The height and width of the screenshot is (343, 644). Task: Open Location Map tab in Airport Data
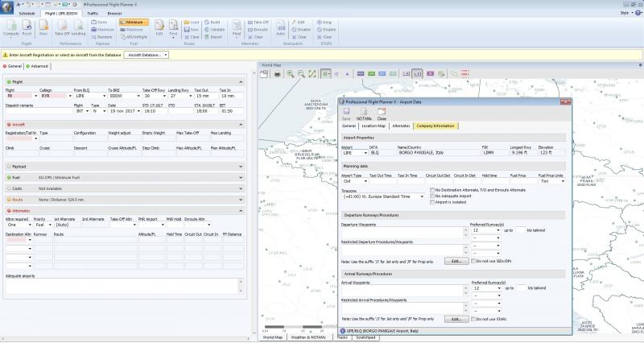coord(374,126)
